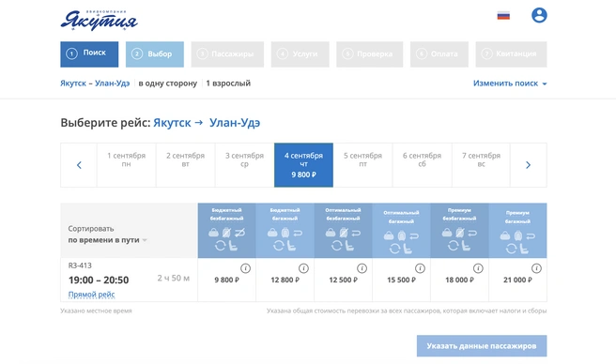Choose the 12 800 ₽ fare cell
616x364 pixels.
coord(285,280)
